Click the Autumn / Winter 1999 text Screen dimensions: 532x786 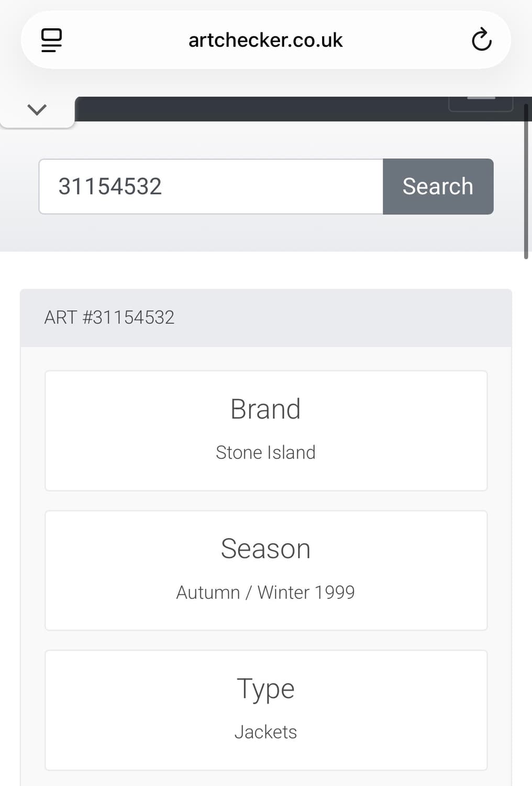click(x=265, y=592)
